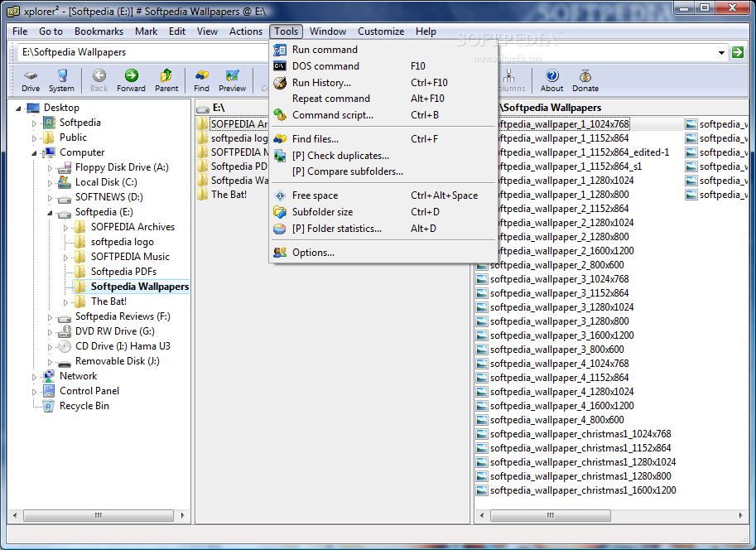Click the Floppy Disk Drive (A:) icon
This screenshot has height=550, width=756.
pos(64,167)
